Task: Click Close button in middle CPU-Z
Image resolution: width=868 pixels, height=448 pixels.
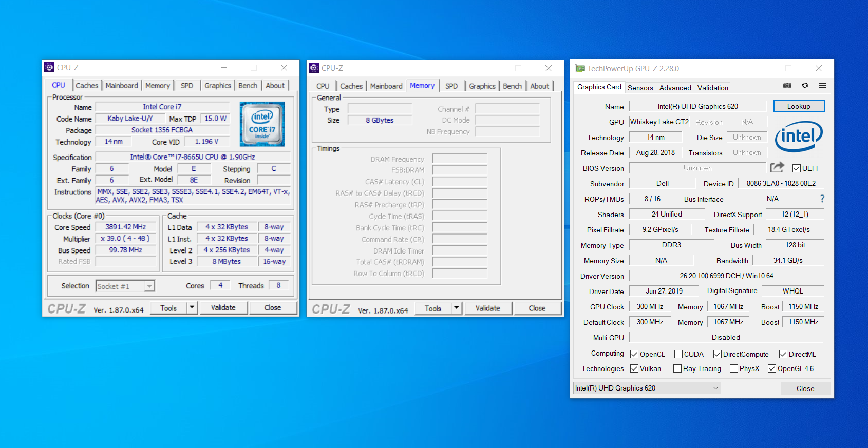Action: (537, 308)
